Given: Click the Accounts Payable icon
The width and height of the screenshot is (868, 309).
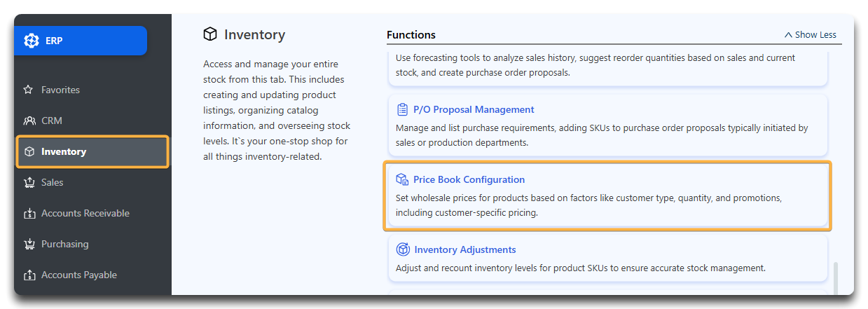Looking at the screenshot, I should pyautogui.click(x=29, y=275).
